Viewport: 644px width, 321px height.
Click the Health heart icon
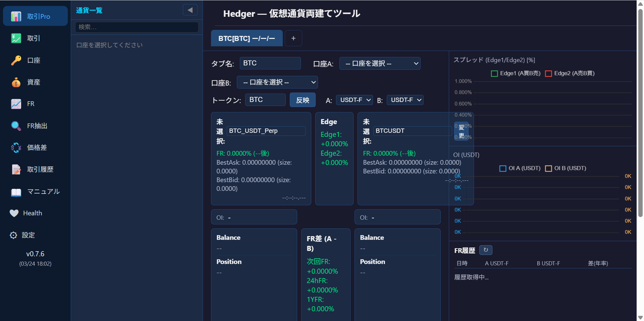pos(14,213)
